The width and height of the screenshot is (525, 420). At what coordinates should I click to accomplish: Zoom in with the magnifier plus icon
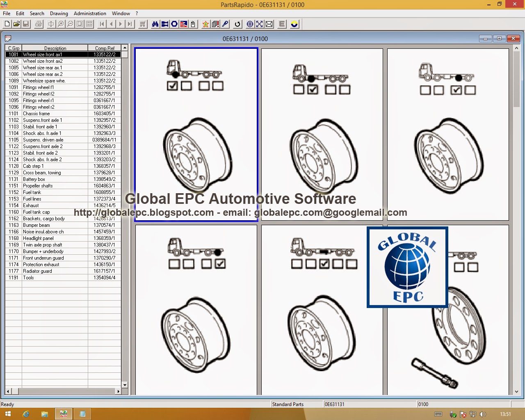tap(61, 24)
